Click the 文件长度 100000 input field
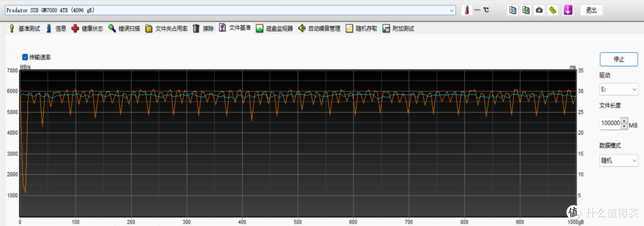This screenshot has height=226, width=644. (x=611, y=123)
